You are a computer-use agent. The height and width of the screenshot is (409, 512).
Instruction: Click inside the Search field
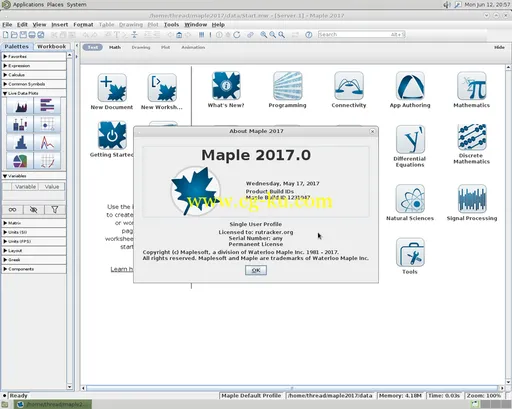pyautogui.click(x=361, y=34)
